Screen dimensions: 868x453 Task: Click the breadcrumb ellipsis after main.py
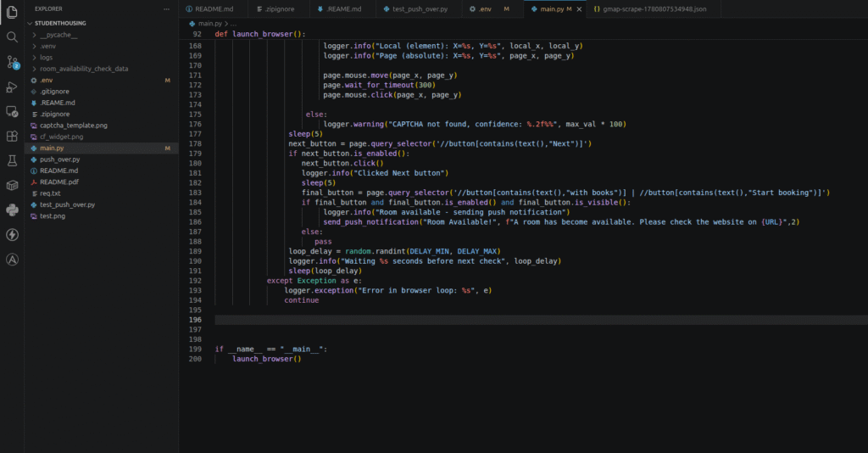pos(234,24)
